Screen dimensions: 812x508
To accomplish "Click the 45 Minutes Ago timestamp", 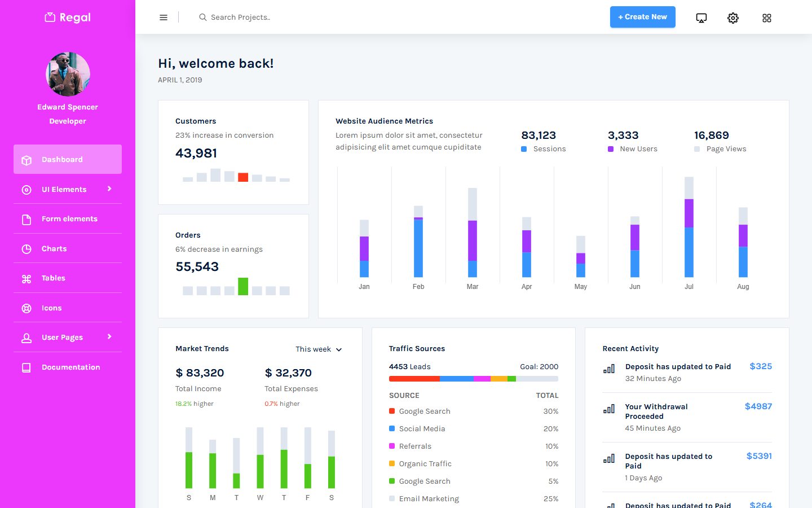I will [x=653, y=428].
